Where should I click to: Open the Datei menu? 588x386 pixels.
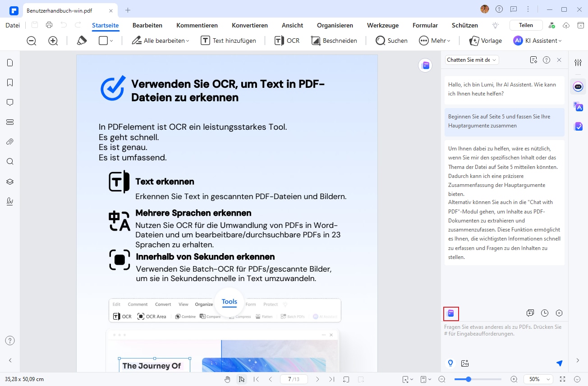tap(13, 25)
